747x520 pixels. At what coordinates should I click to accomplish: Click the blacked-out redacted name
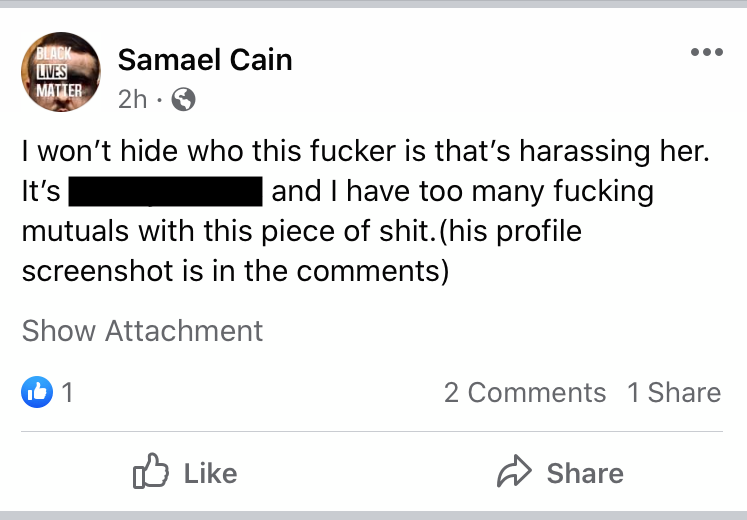[165, 191]
